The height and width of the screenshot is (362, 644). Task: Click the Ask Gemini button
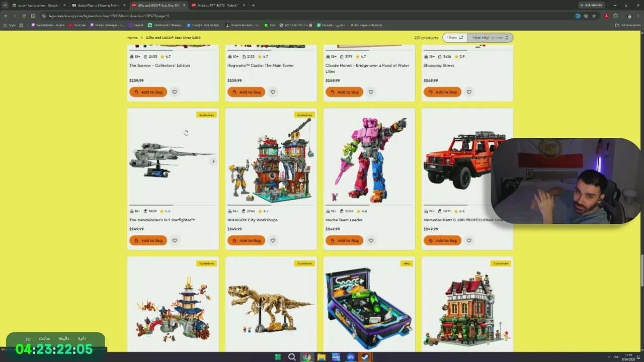[591, 5]
